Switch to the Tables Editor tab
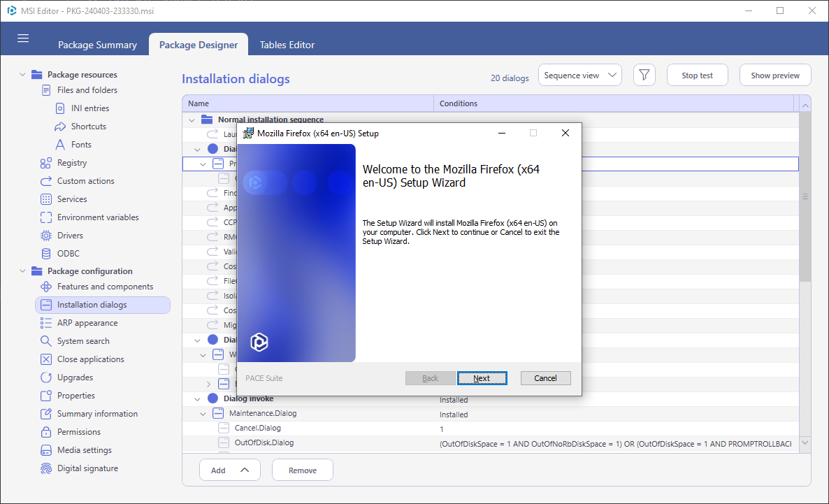The height and width of the screenshot is (504, 829). 287,45
